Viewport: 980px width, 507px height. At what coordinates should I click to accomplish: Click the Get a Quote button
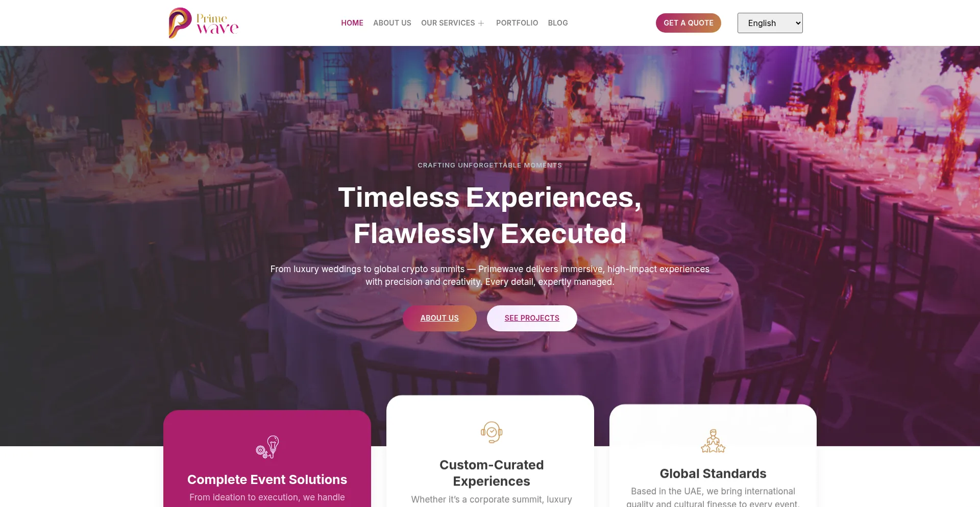[x=688, y=23]
